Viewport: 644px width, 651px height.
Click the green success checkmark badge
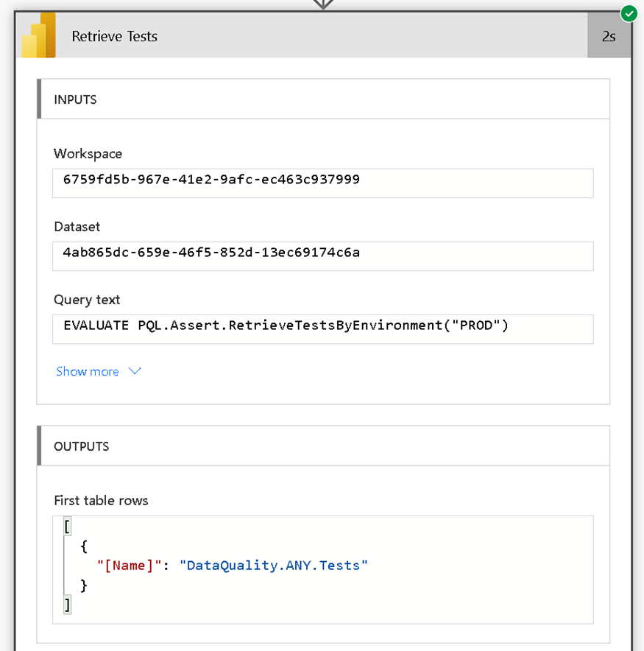pos(629,14)
